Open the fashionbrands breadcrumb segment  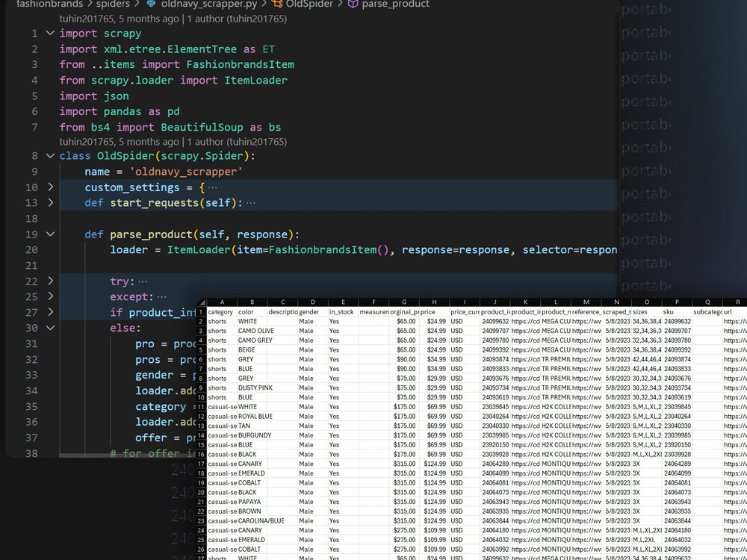tap(48, 4)
